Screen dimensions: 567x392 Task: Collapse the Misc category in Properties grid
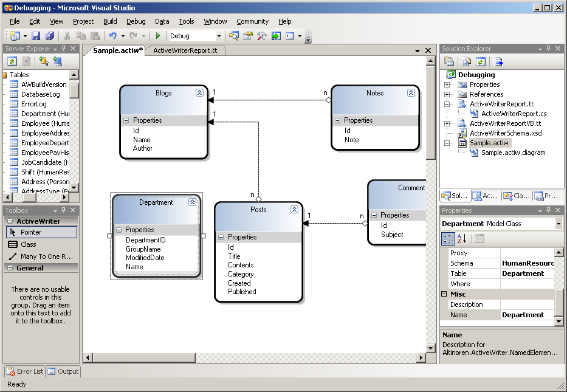444,294
